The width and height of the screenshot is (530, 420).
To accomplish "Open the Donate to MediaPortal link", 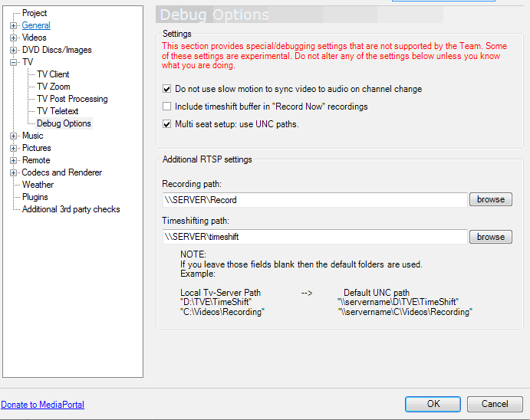I will 43,405.
